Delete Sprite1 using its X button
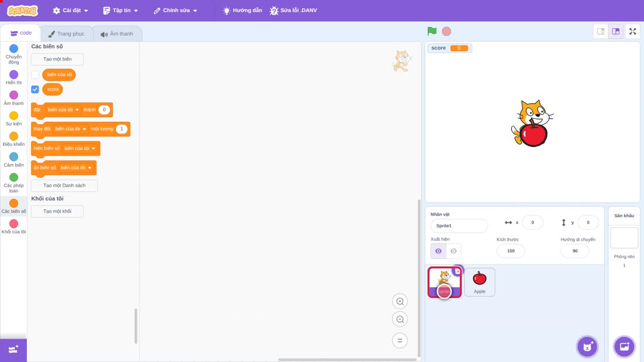This screenshot has width=644, height=362. tap(458, 271)
